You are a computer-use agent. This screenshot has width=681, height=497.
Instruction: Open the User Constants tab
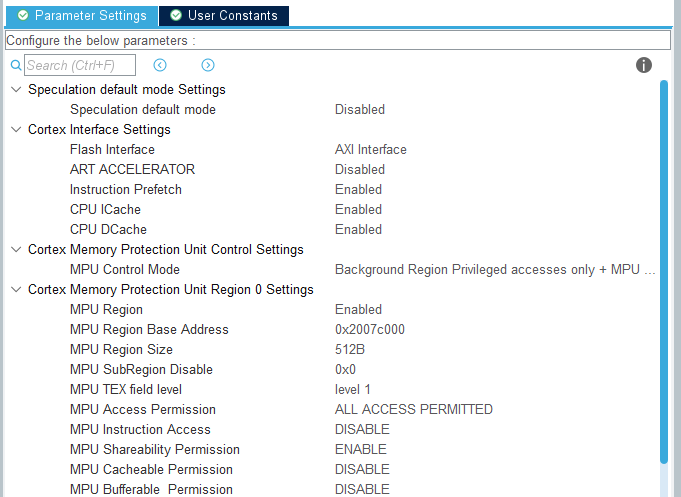click(x=232, y=15)
